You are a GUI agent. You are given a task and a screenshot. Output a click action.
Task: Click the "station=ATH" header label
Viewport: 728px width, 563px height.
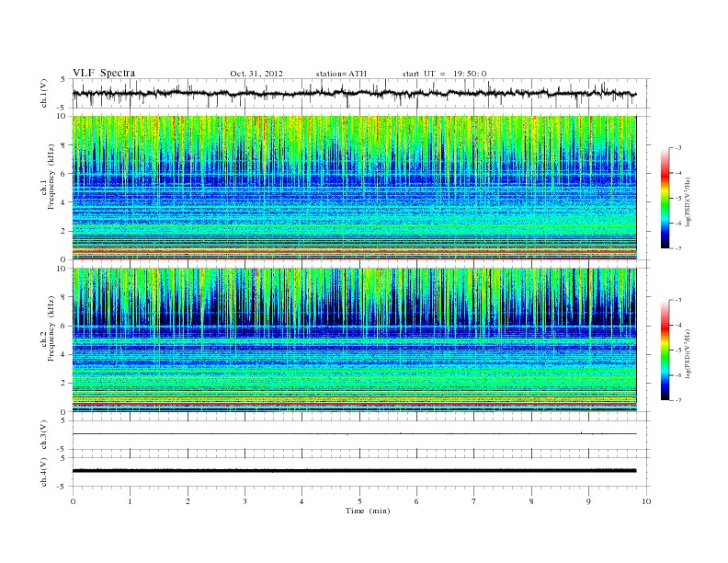click(341, 74)
